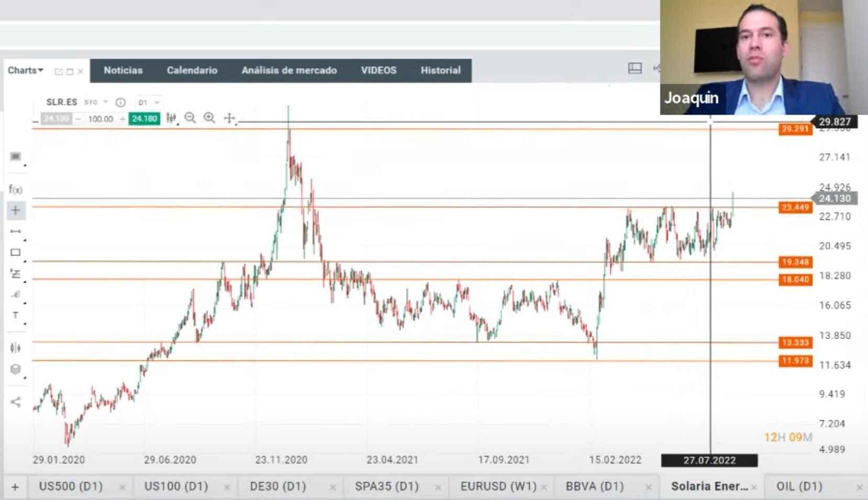Close the US500 (D1) tab
The width and height of the screenshot is (868, 500).
pyautogui.click(x=122, y=487)
